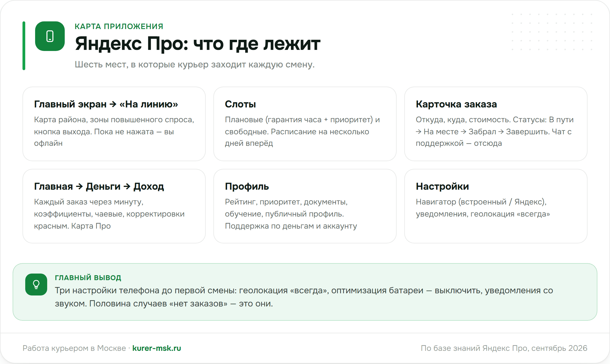Image resolution: width=610 pixels, height=364 pixels.
Task: Select the «Слоты» card title
Action: [240, 104]
